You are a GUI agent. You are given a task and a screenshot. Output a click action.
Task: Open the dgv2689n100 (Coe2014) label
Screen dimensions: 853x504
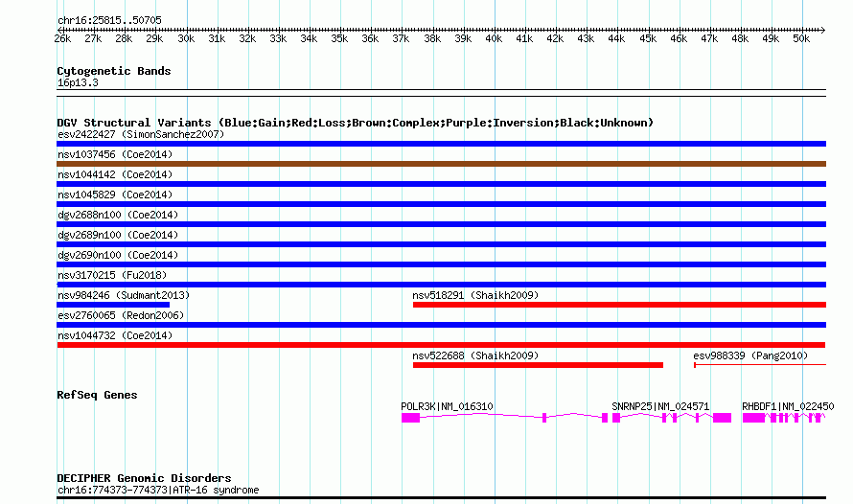[118, 235]
